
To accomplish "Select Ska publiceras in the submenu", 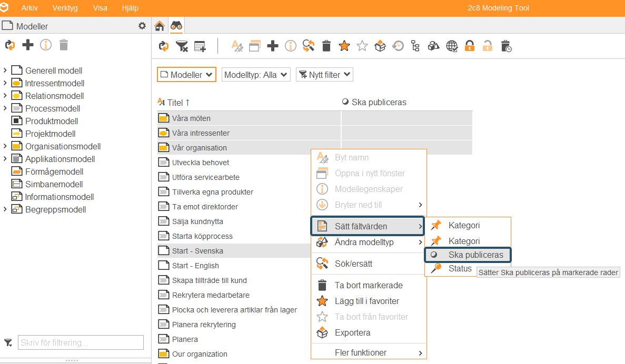I will [468, 255].
